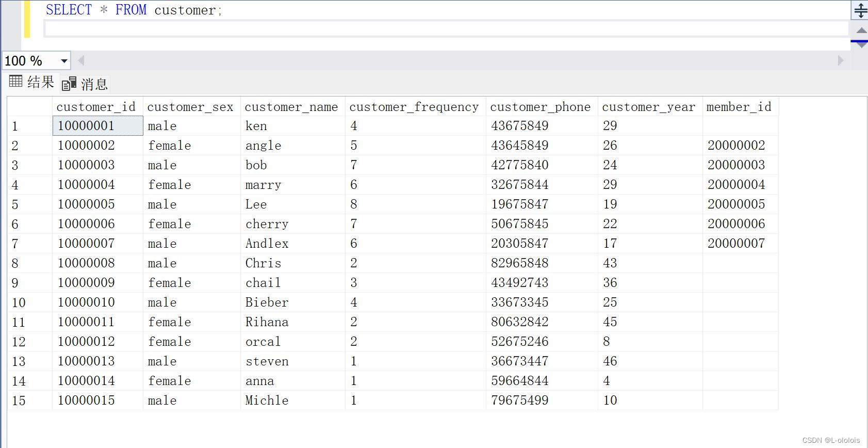Viewport: 868px width, 448px height.
Task: Click the SELECT keyword in the query editor
Action: [x=69, y=10]
